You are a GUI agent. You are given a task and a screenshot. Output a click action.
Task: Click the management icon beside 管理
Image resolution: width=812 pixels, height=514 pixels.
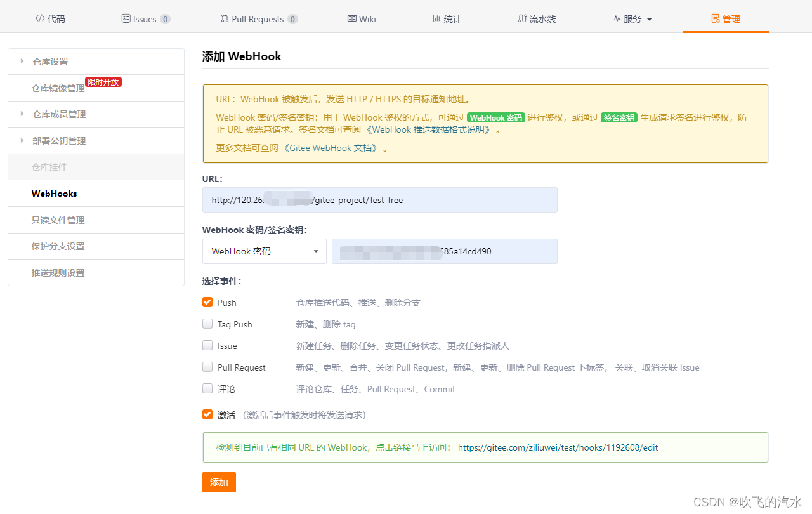(716, 19)
